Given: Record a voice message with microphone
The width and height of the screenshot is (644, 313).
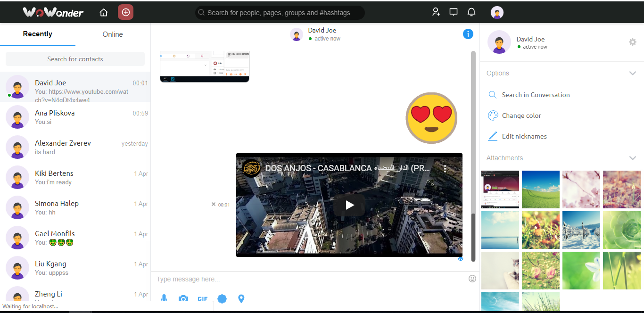Looking at the screenshot, I should click(164, 299).
